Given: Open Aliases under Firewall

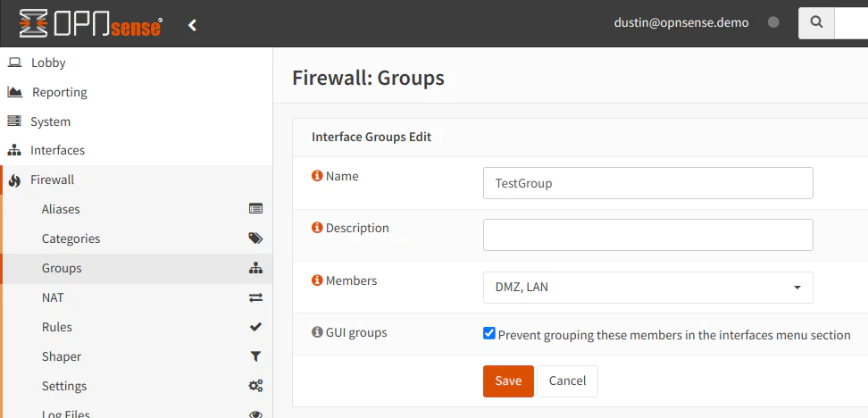Looking at the screenshot, I should tap(61, 209).
